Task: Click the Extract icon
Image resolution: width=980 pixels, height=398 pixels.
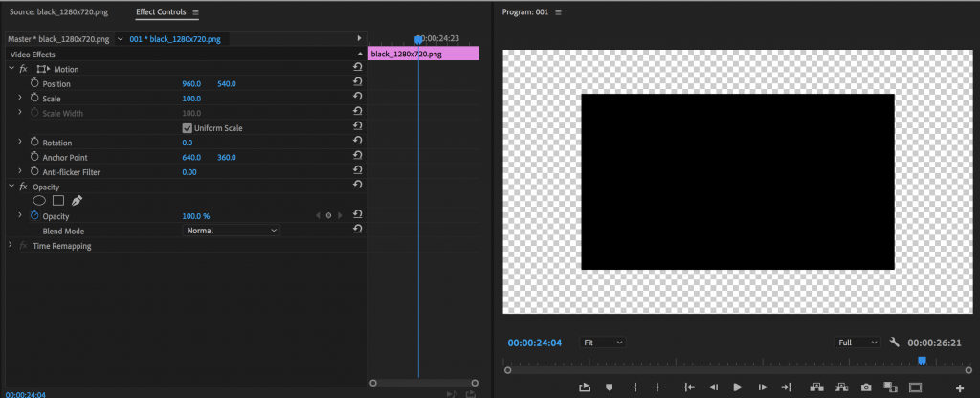Action: click(840, 387)
